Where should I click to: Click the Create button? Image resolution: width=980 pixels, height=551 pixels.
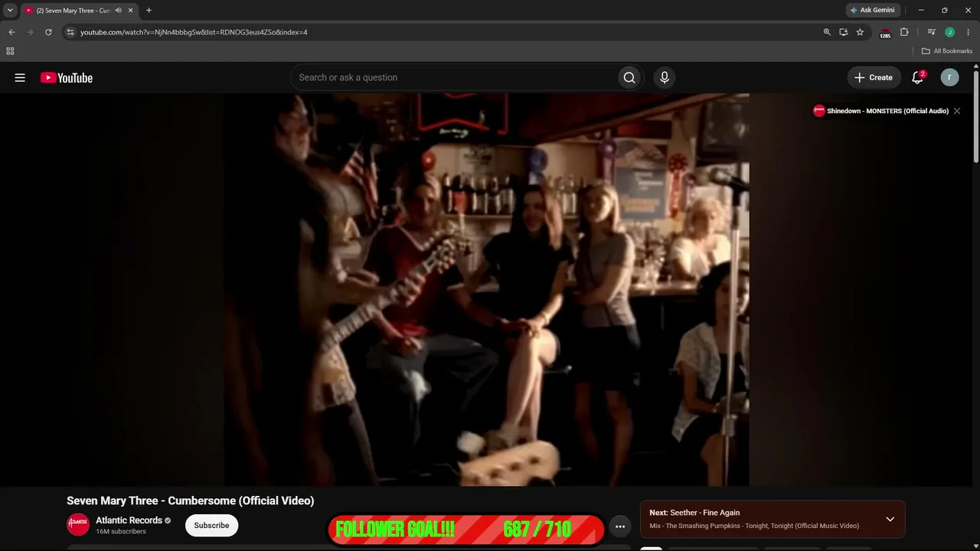[x=874, y=77]
